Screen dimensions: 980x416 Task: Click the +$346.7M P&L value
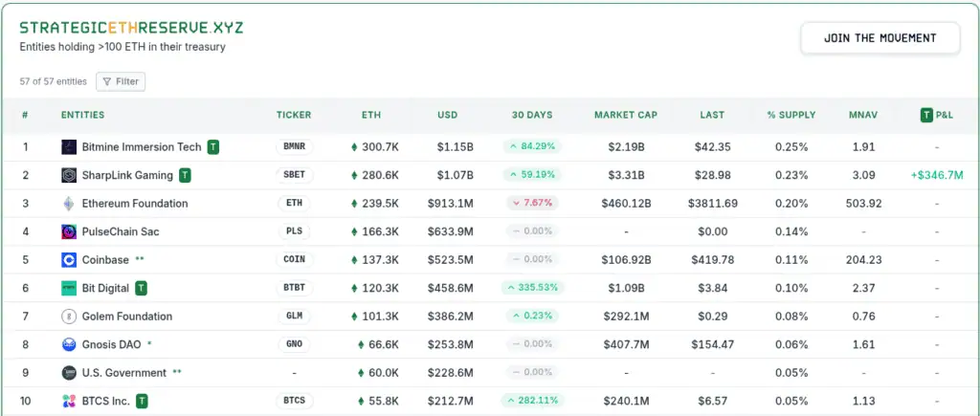[937, 176]
